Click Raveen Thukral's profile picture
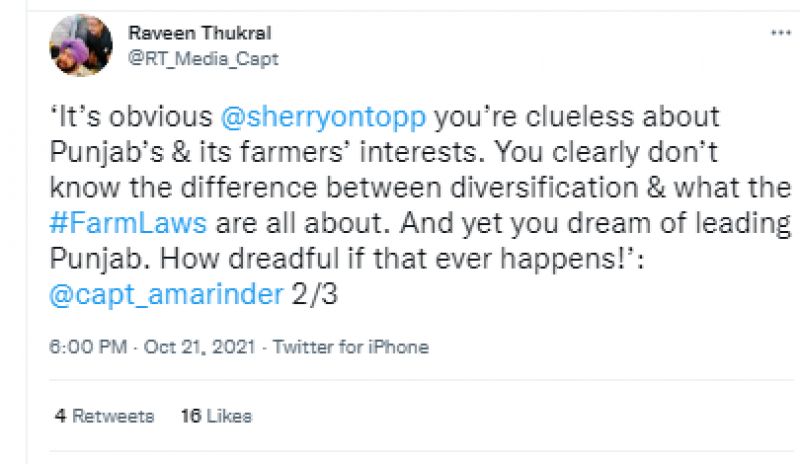 pos(81,45)
